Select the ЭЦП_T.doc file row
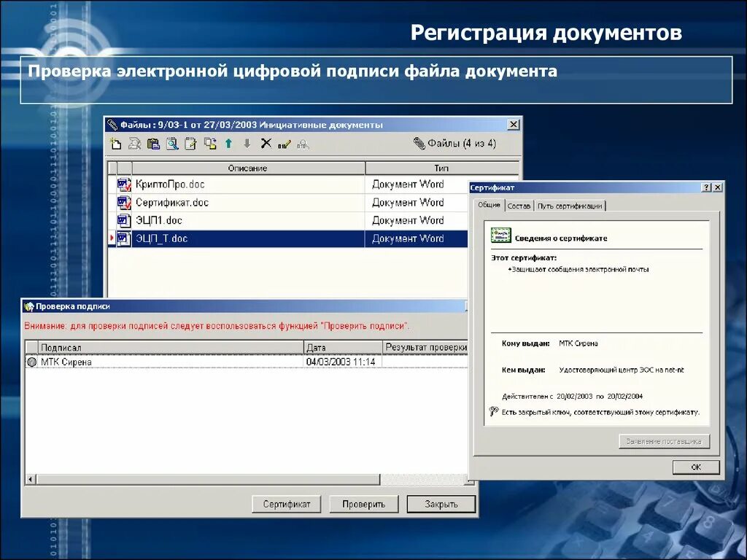Image resolution: width=747 pixels, height=560 pixels. (288, 238)
